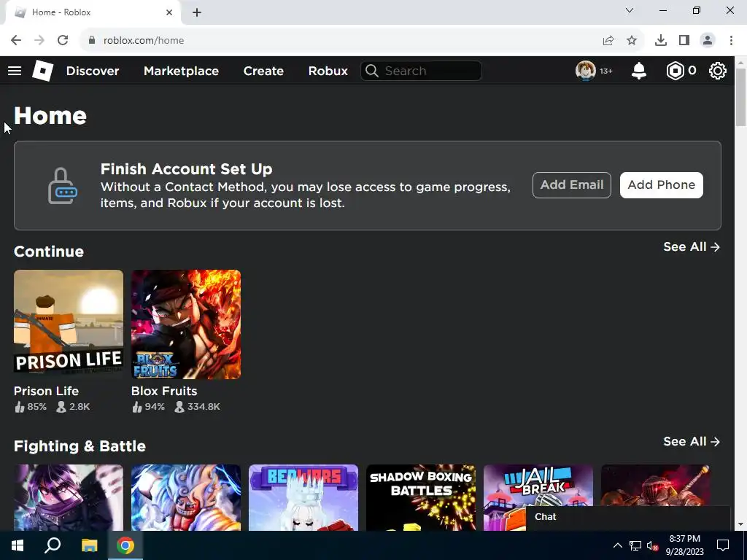Open the Robux page

328,71
